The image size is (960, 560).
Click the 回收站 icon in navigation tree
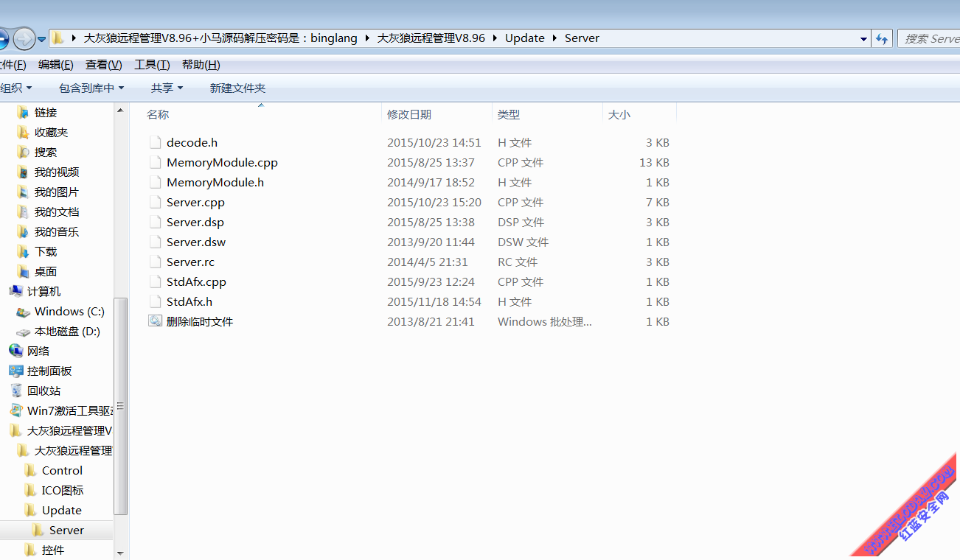tap(15, 391)
